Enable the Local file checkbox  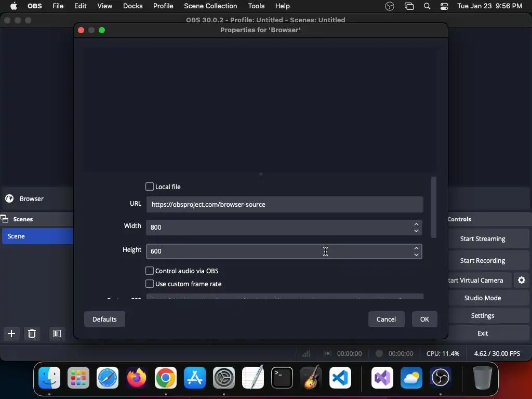click(x=149, y=187)
